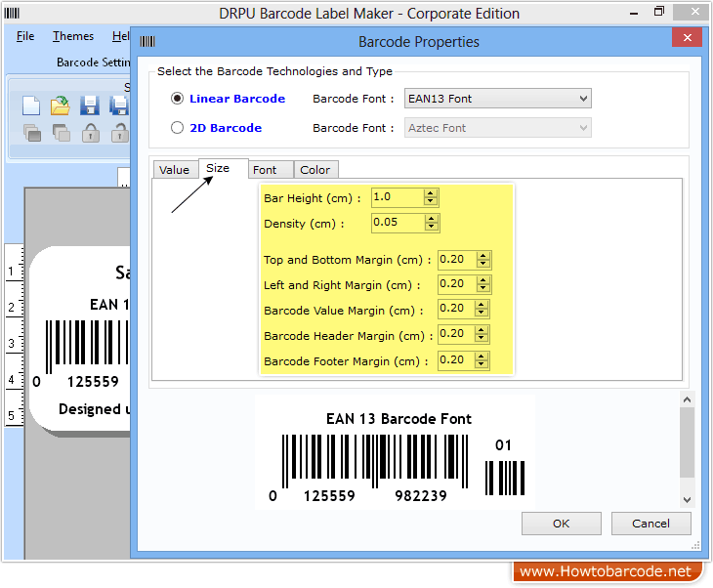Switch to the Value tab

tap(175, 170)
